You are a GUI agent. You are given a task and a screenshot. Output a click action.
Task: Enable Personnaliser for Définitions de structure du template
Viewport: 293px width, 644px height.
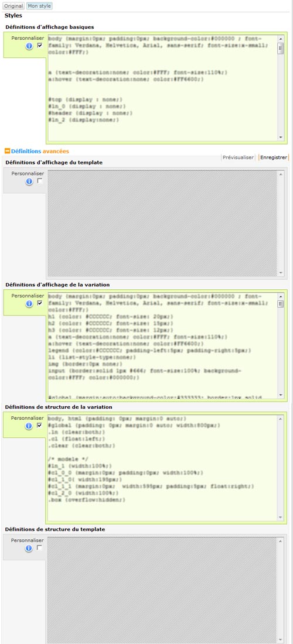click(40, 548)
